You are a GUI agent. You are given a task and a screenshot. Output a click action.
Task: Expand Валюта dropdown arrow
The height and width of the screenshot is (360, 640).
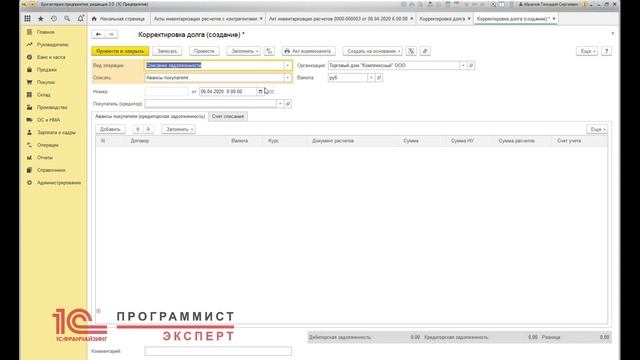pos(371,78)
